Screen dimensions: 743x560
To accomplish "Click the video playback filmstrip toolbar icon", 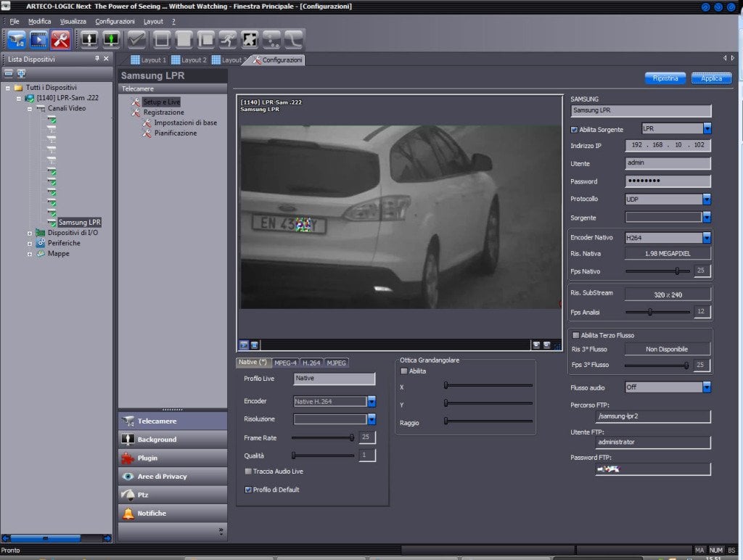I will tap(38, 39).
